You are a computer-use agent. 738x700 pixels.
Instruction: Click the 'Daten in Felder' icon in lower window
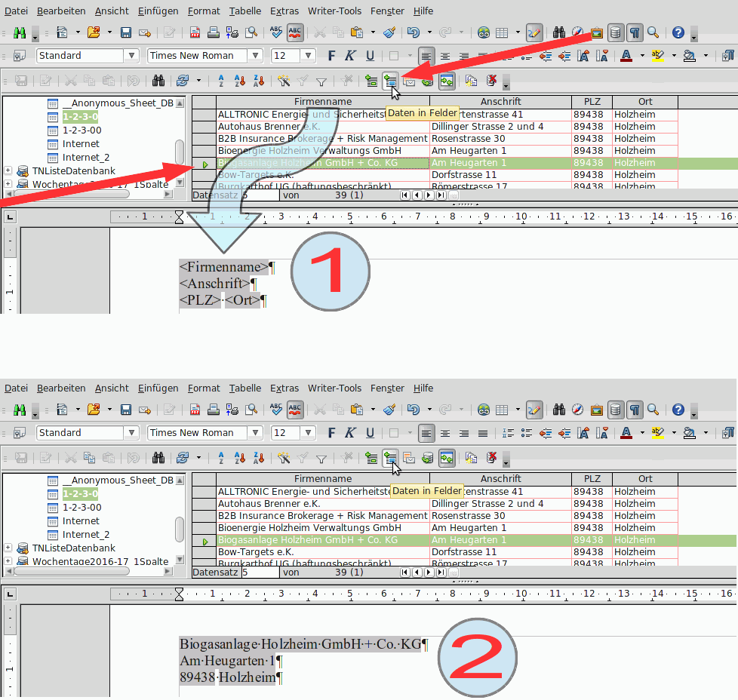(390, 458)
